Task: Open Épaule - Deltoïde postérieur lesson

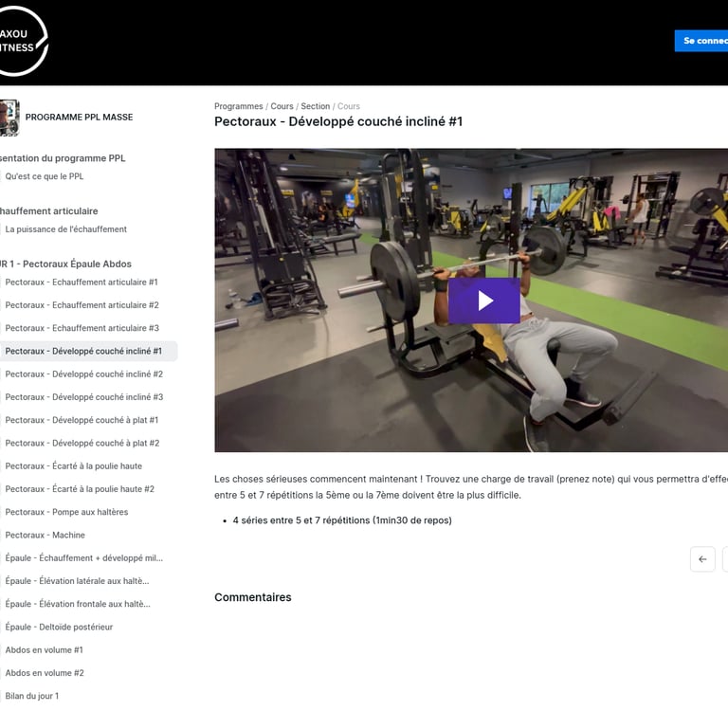Action: point(59,627)
